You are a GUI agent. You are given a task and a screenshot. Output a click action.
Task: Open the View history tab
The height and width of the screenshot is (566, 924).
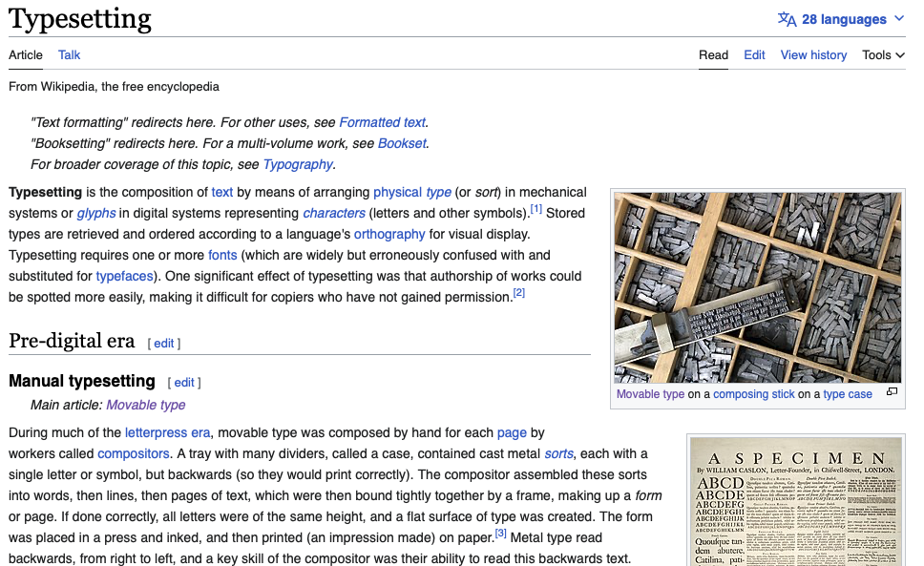pos(814,54)
